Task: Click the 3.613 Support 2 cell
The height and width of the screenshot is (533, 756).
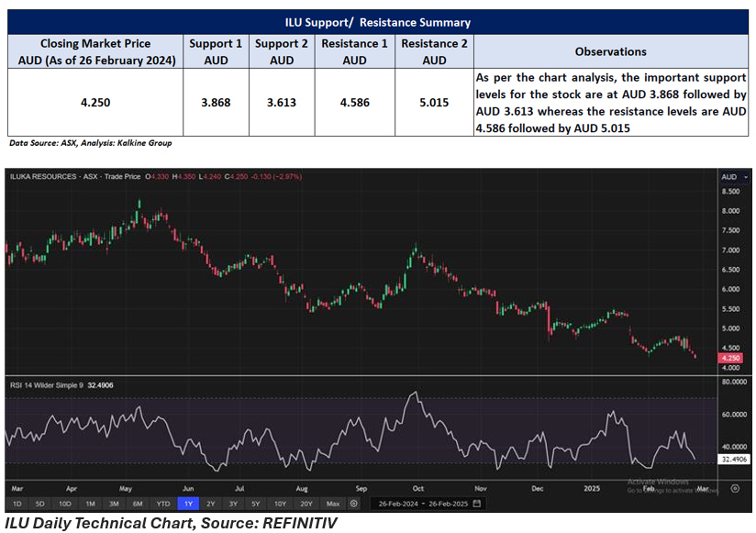Action: (282, 102)
